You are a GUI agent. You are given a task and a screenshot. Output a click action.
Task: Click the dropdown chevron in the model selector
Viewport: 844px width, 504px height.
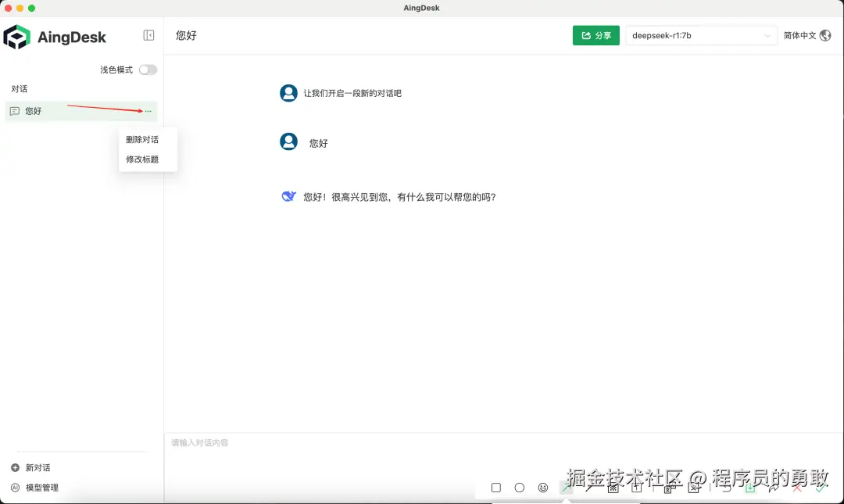767,36
